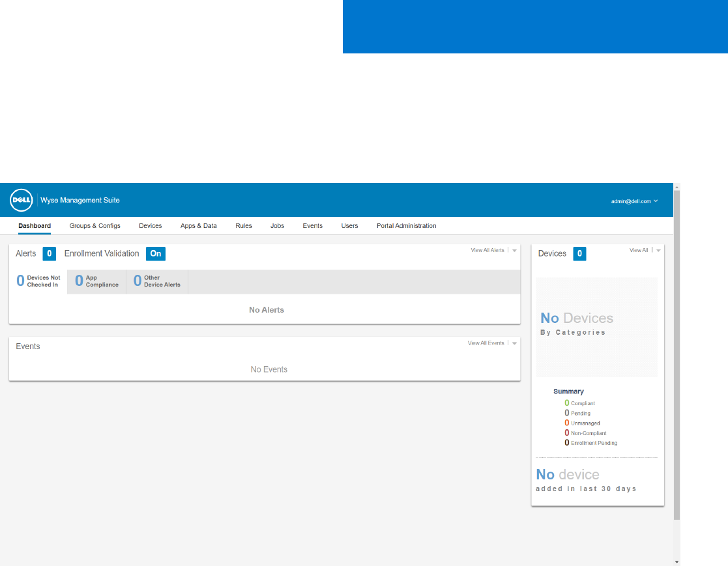Image resolution: width=728 pixels, height=566 pixels.
Task: Open the Apps & Data tab
Action: click(x=199, y=226)
